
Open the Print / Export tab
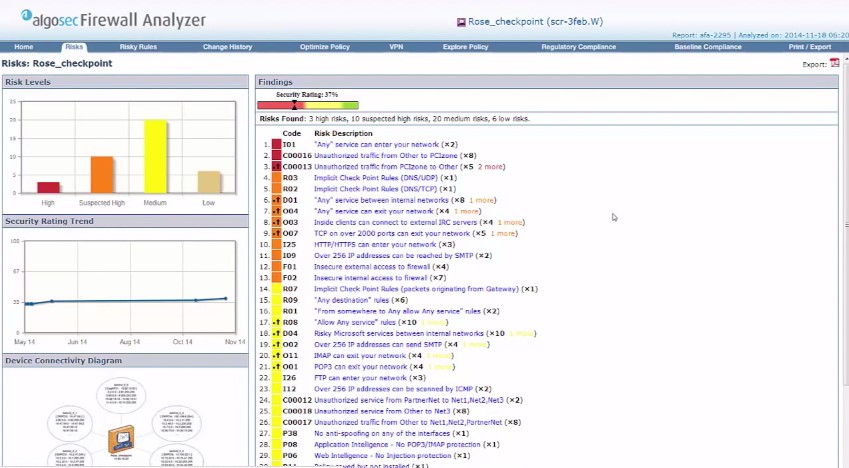pyautogui.click(x=809, y=47)
